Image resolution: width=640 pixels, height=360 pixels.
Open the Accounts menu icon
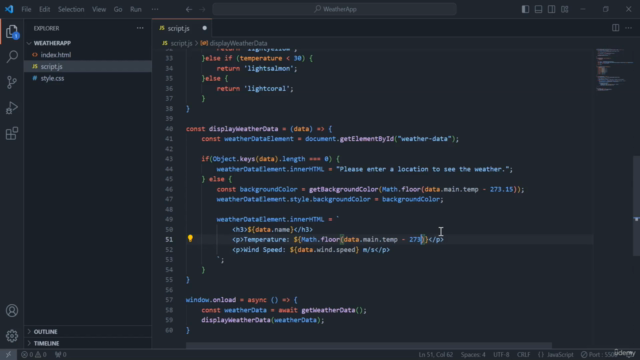[12, 311]
